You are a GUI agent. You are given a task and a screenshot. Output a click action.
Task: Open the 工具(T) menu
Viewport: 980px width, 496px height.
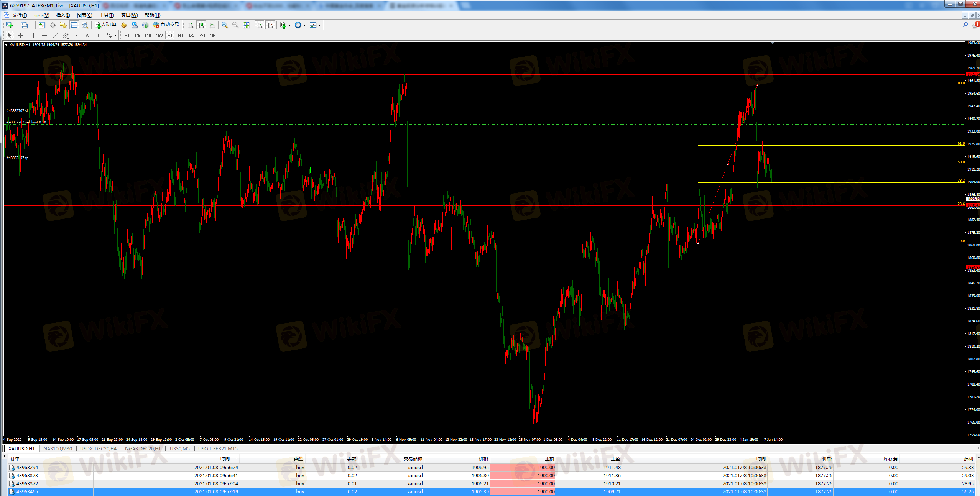107,15
